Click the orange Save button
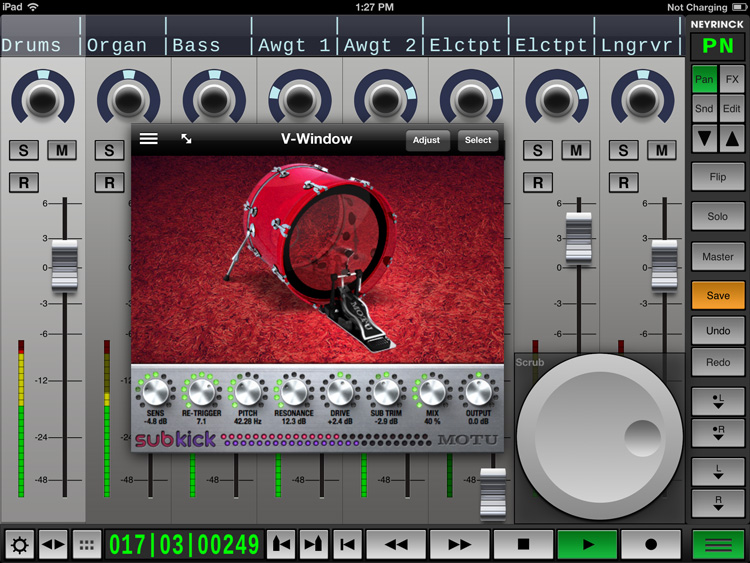This screenshot has width=750, height=563. 718,296
